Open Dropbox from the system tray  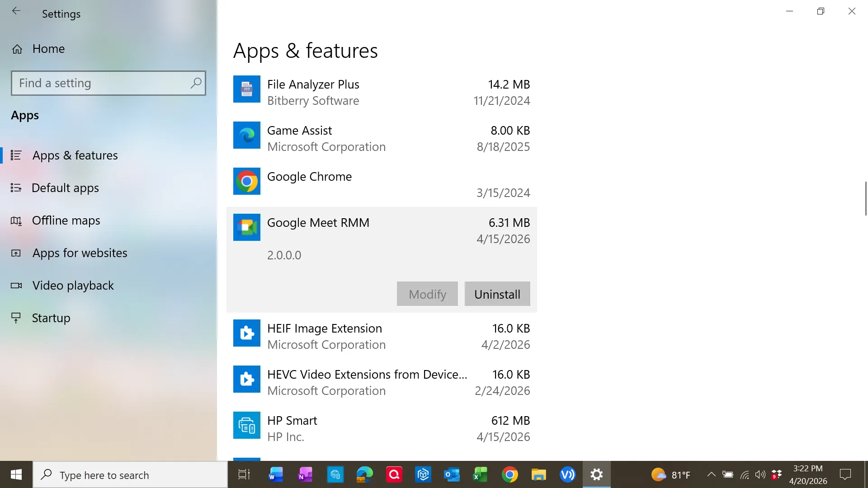coord(777,474)
